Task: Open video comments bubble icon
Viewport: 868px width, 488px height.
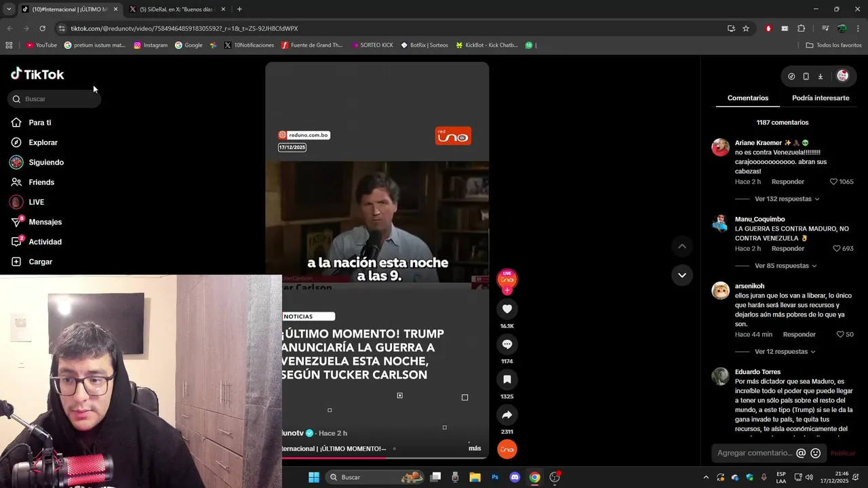Action: click(x=507, y=344)
